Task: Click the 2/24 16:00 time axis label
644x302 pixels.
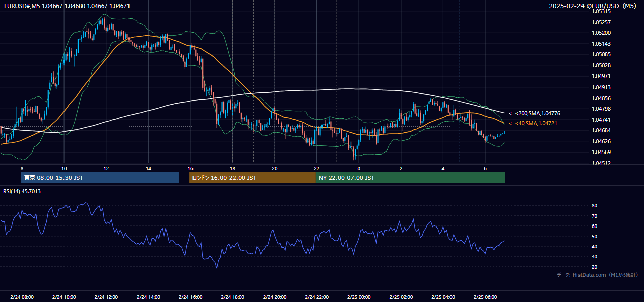Action: click(x=190, y=297)
